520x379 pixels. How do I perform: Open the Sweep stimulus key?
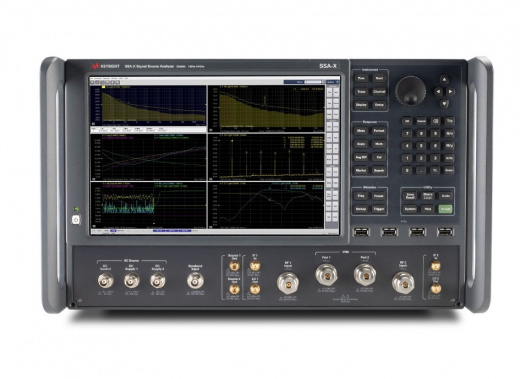(361, 209)
